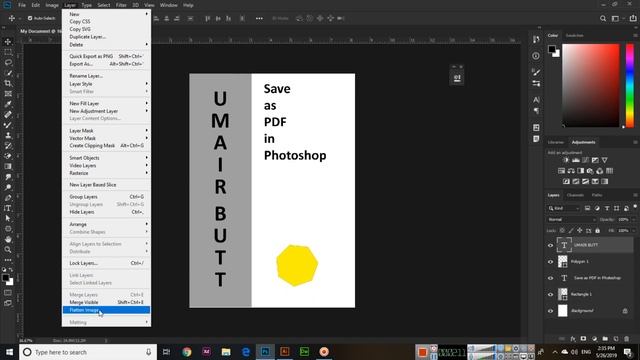Click the create new group folder icon

(605, 339)
